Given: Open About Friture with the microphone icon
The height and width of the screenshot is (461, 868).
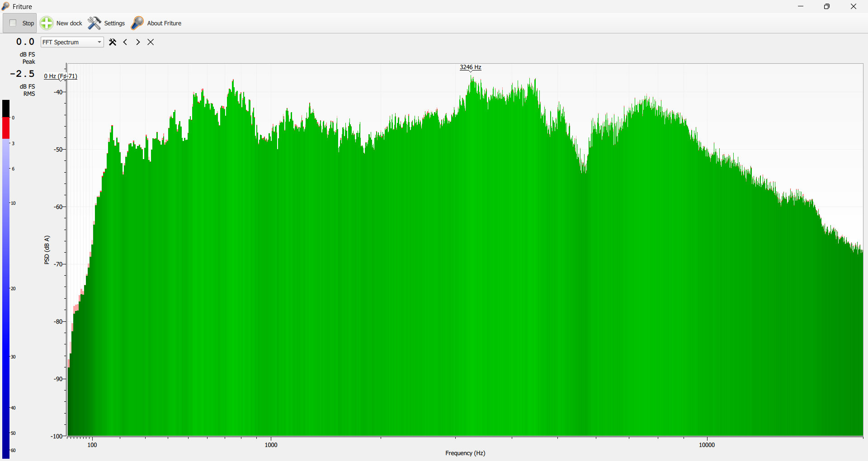Looking at the screenshot, I should point(137,23).
